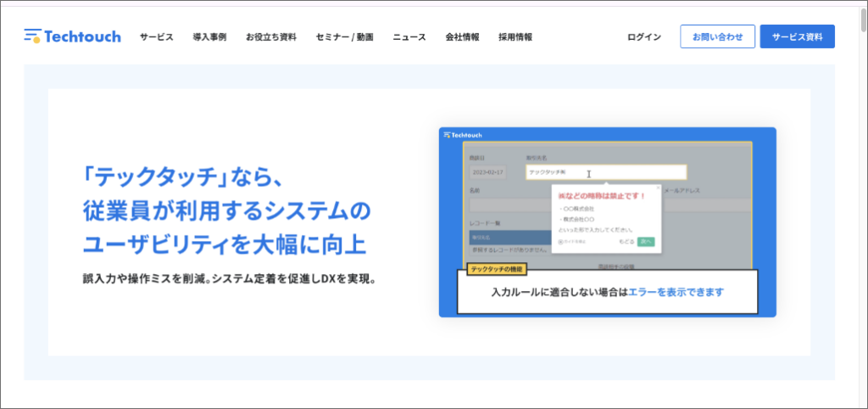This screenshot has width=868, height=409.
Task: Click the テックタッチの機能 yellow label
Action: point(497,269)
